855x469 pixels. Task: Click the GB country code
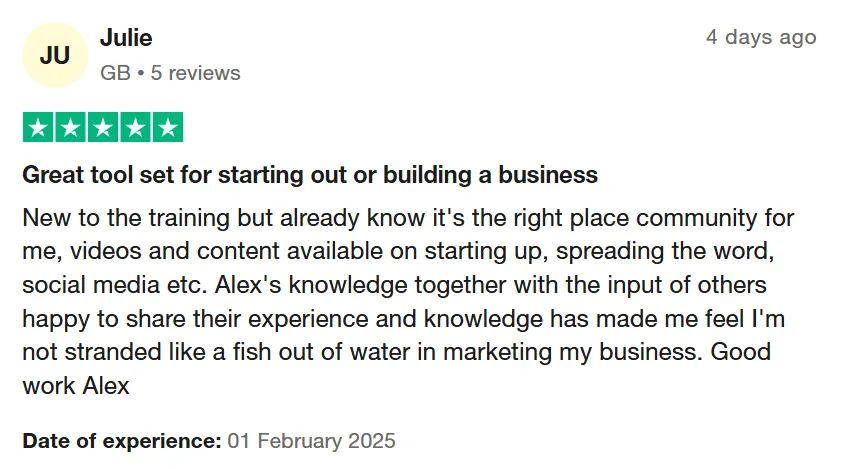[x=115, y=73]
